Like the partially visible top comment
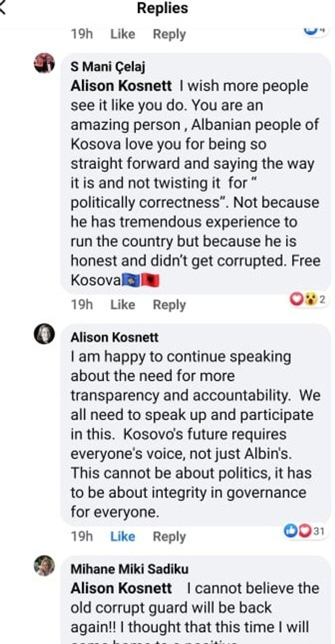 pyautogui.click(x=123, y=34)
